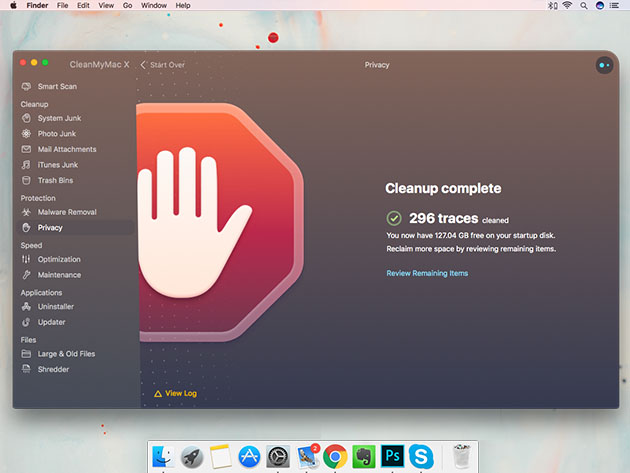The height and width of the screenshot is (473, 630).
Task: Click the Large & Old Files folder icon
Action: click(26, 354)
